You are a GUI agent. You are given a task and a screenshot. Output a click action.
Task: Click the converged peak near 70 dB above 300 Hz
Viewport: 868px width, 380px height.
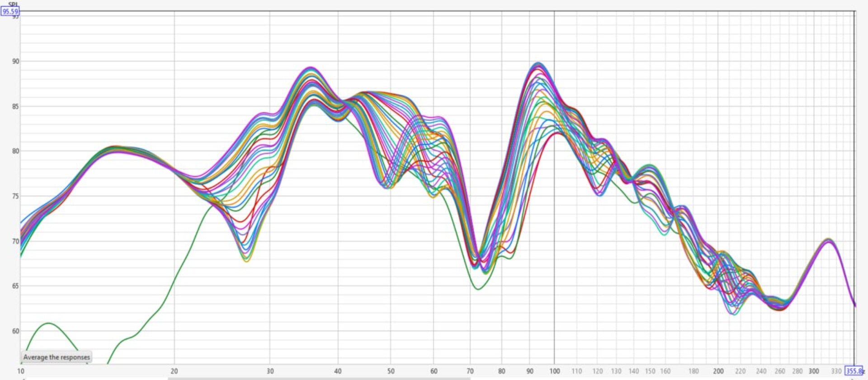(x=828, y=240)
